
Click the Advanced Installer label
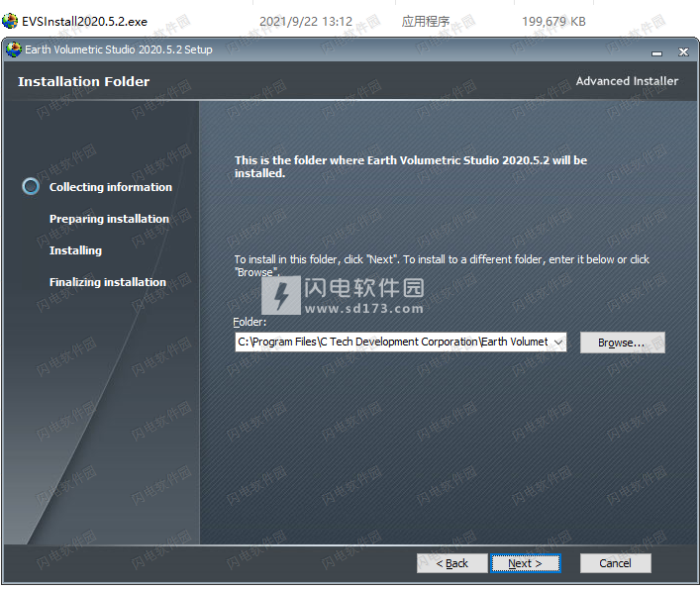click(x=627, y=81)
